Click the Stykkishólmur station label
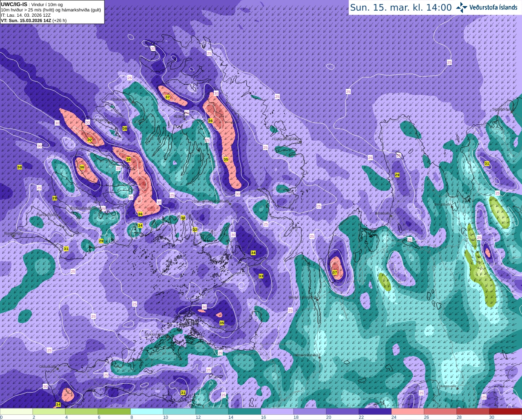Viewport: 522px width, 420px height. tap(156, 334)
